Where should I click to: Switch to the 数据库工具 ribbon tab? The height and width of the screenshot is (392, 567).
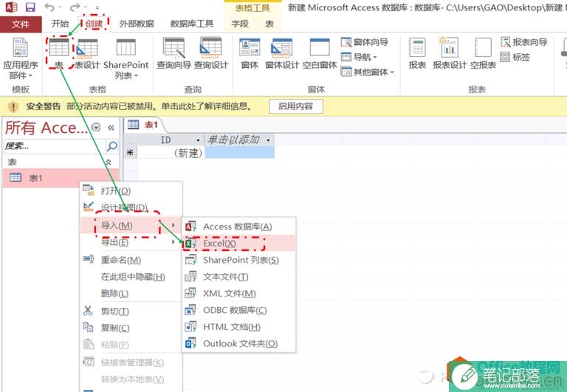[x=192, y=24]
